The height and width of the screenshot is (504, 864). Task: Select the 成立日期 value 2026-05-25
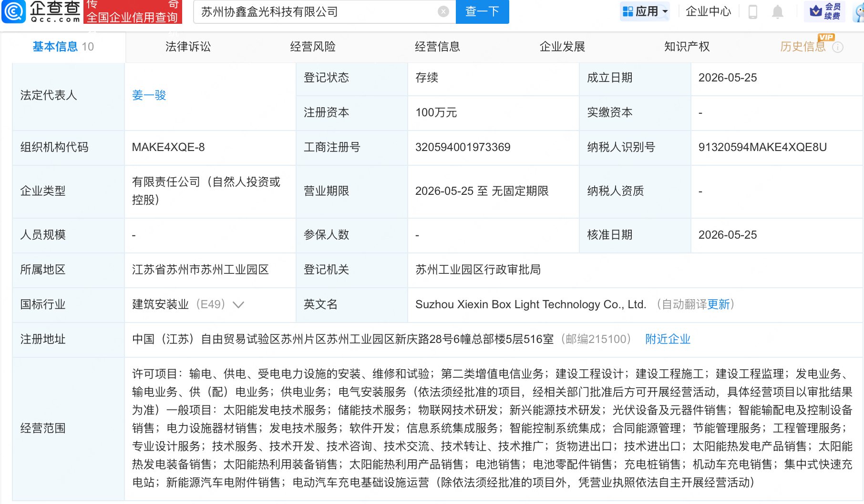pyautogui.click(x=728, y=78)
